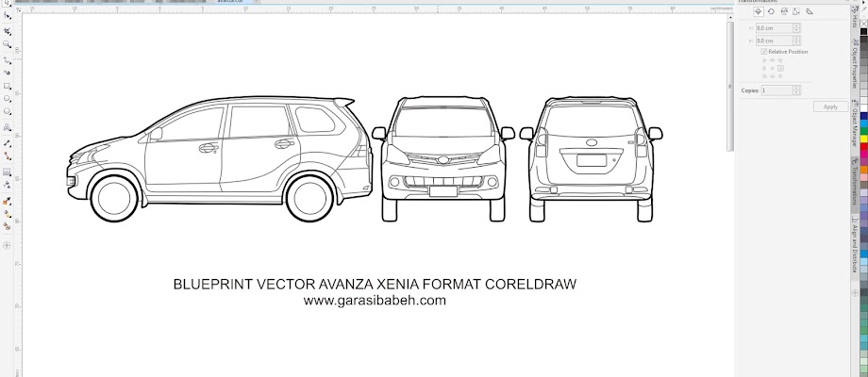Select the Crop tool

(8, 31)
